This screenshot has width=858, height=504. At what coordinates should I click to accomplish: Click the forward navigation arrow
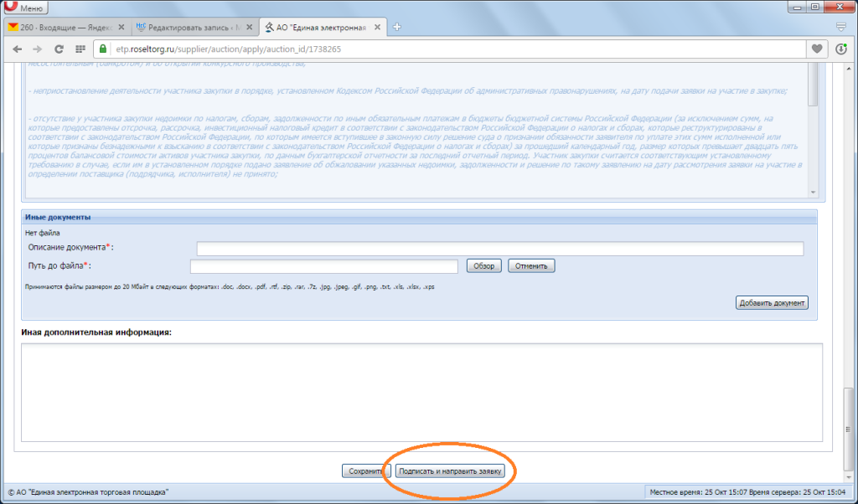(x=37, y=49)
